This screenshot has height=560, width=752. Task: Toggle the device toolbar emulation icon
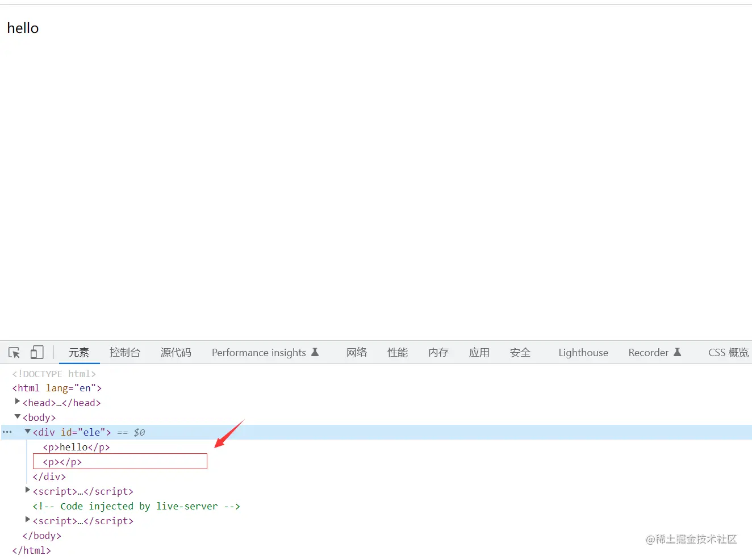coord(37,353)
